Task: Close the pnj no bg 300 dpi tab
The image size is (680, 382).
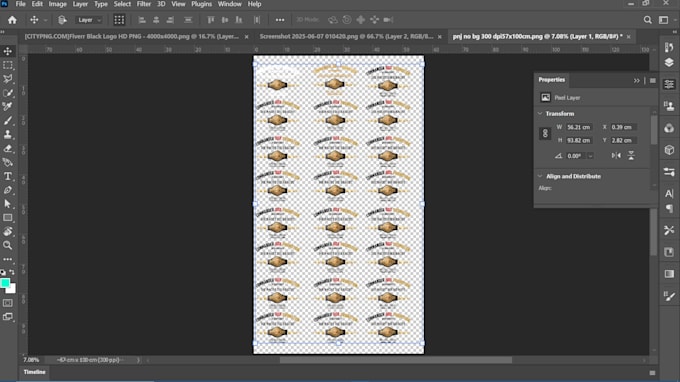Action: click(628, 37)
